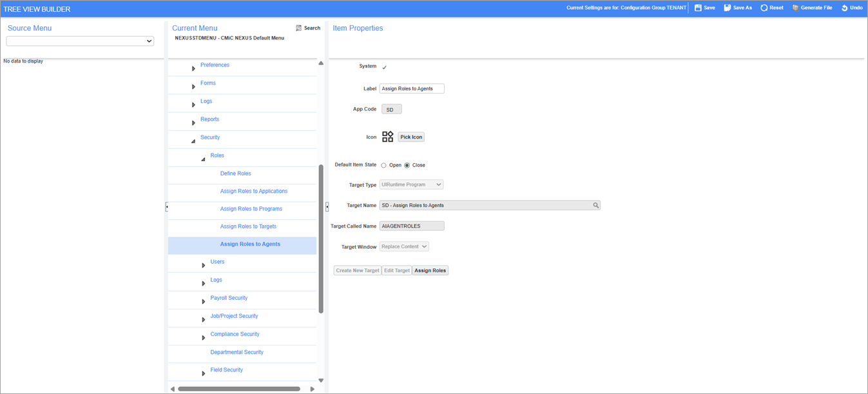The height and width of the screenshot is (394, 868).
Task: Expand the Field Security node
Action: 203,373
